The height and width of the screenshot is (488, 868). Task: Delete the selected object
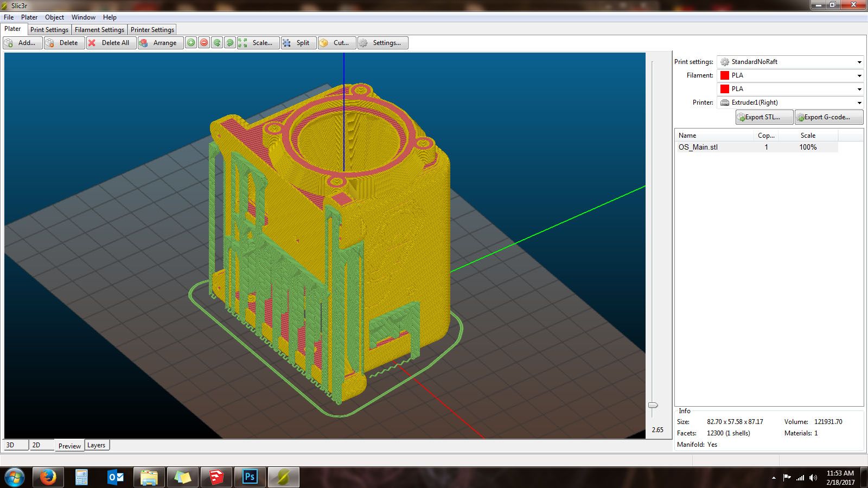[x=63, y=43]
